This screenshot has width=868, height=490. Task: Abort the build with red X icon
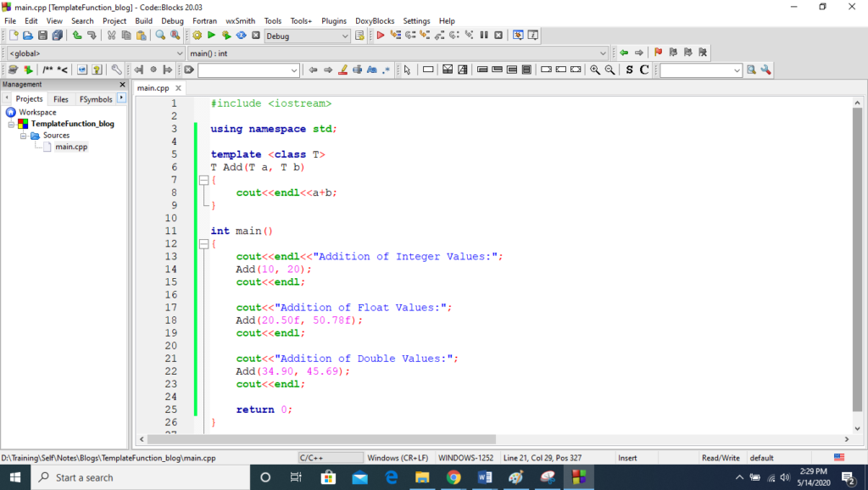[255, 35]
